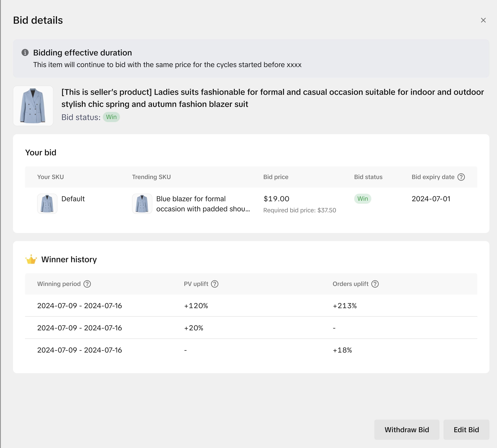Click the Win badge next to Bid status label
497x448 pixels.
click(111, 117)
